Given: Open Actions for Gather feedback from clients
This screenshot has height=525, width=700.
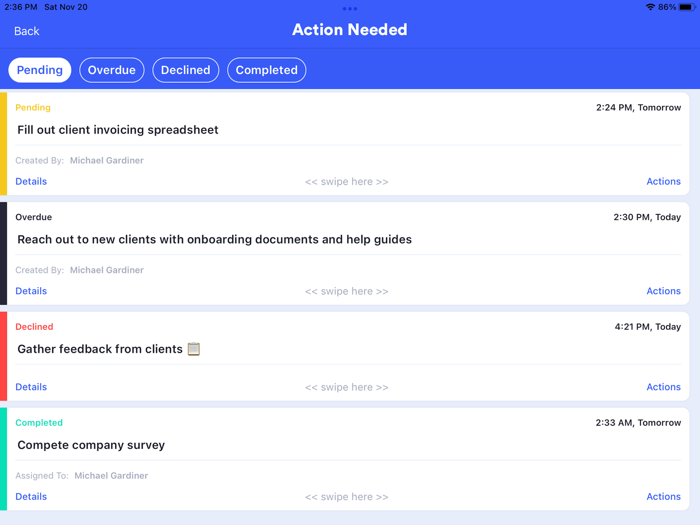Looking at the screenshot, I should [x=663, y=387].
